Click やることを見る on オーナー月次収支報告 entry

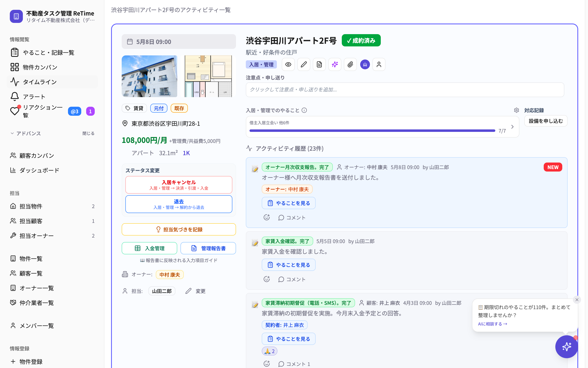pyautogui.click(x=289, y=203)
